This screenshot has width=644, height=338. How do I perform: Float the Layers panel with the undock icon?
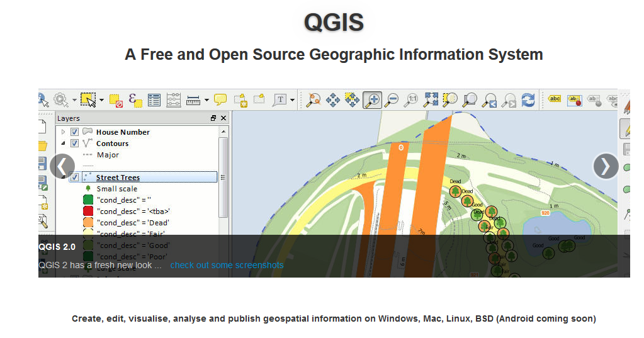pyautogui.click(x=213, y=118)
